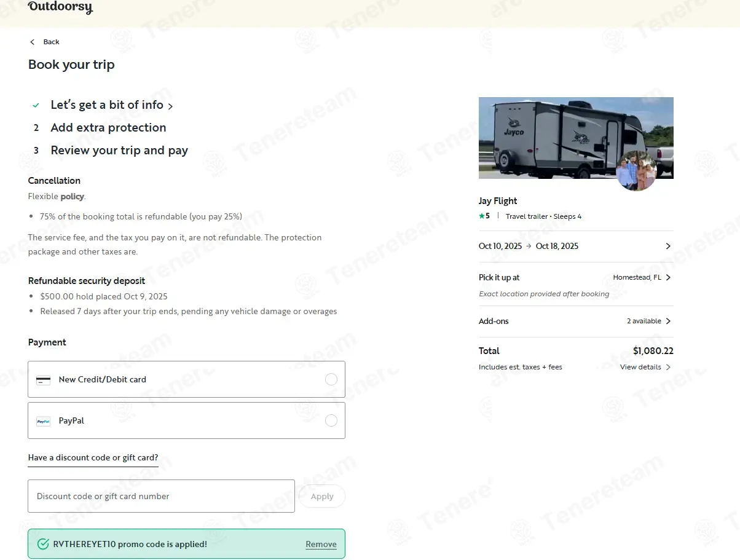Go to Review your trip and pay step
Image resolution: width=740 pixels, height=560 pixels.
coord(119,151)
